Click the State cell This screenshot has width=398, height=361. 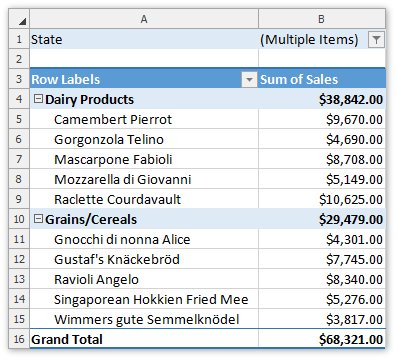coord(144,39)
